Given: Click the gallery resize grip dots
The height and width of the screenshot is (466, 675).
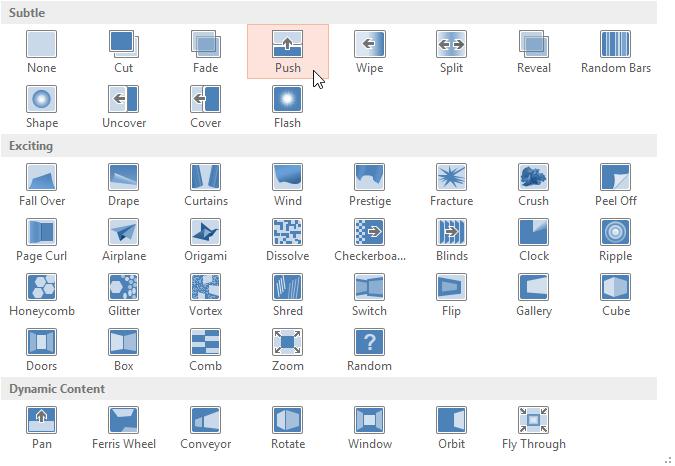Looking at the screenshot, I should (669, 460).
